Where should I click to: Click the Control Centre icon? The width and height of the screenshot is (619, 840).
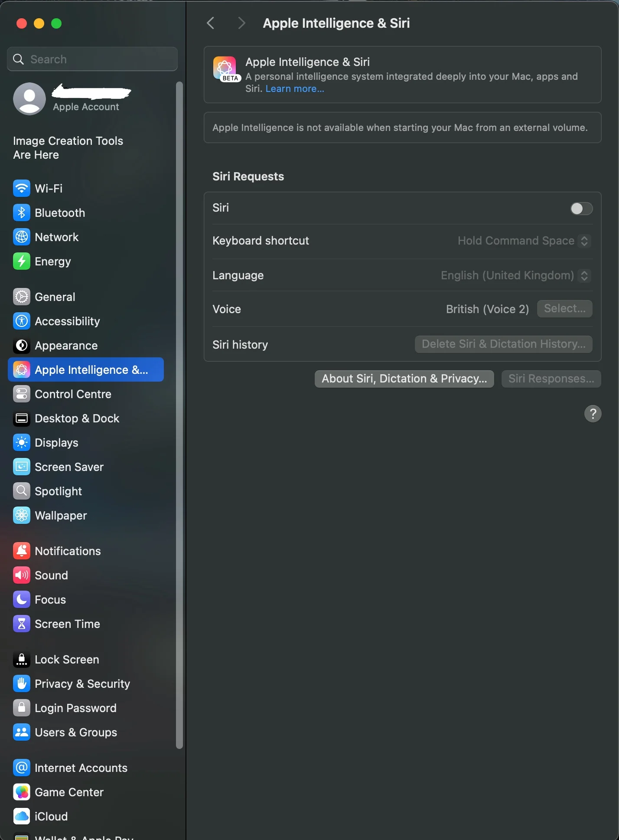(22, 394)
